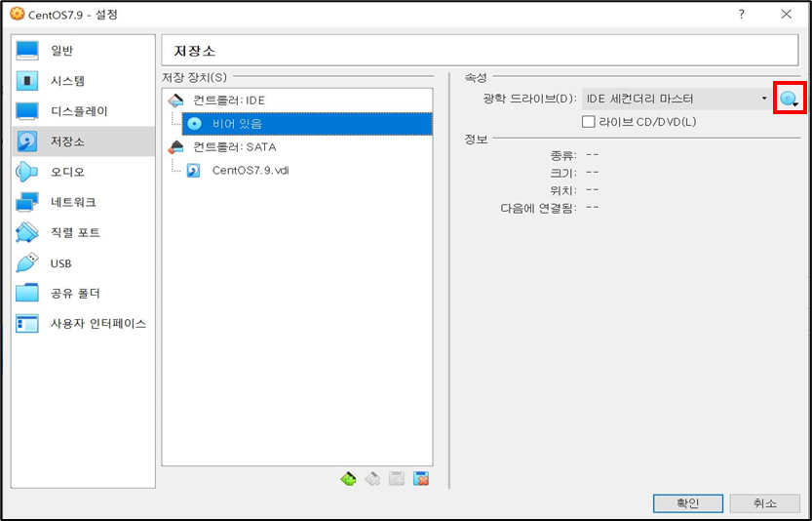This screenshot has height=521, width=812.
Task: Click the IDE controller icon
Action: [175, 100]
